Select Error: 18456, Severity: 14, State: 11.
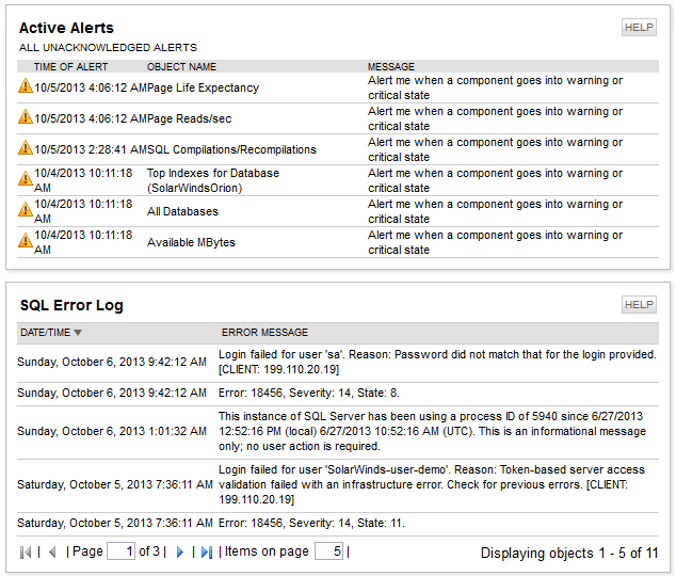675x577 pixels. (x=312, y=523)
